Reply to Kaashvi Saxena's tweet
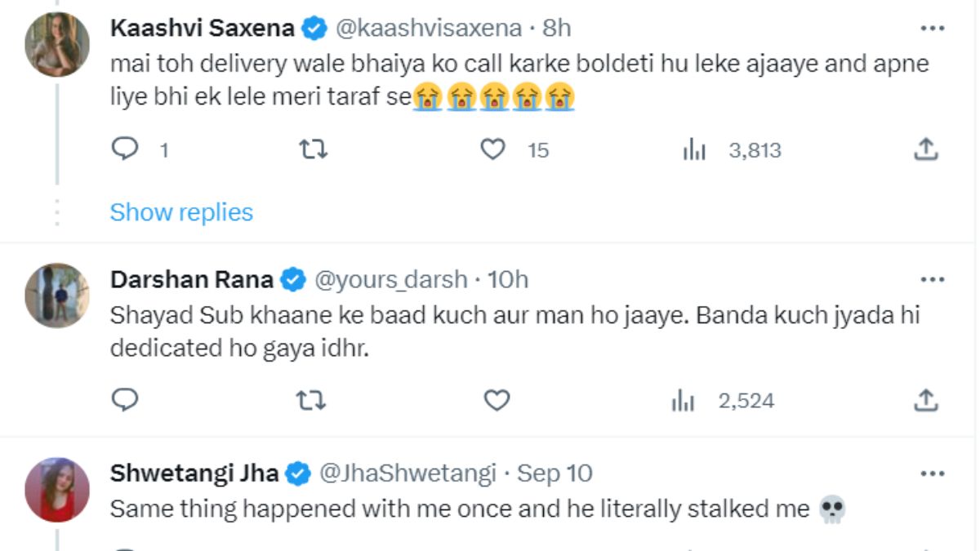Screen dimensions: 980x551 (x=125, y=149)
